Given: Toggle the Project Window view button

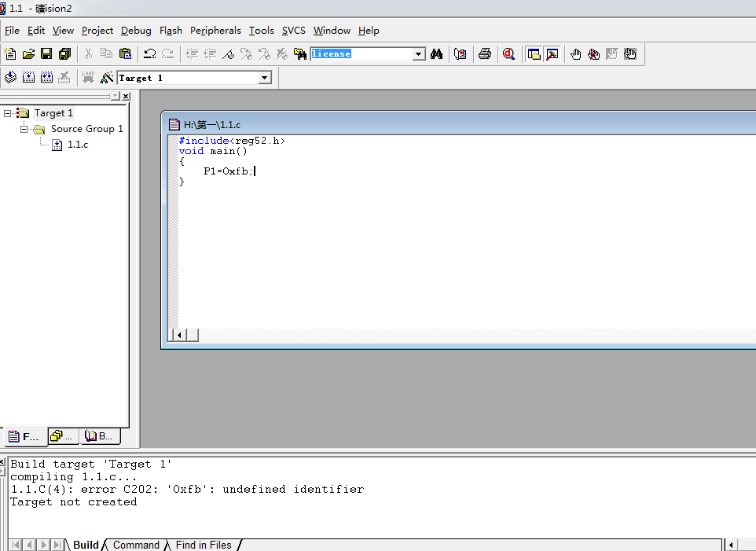Looking at the screenshot, I should (x=534, y=54).
